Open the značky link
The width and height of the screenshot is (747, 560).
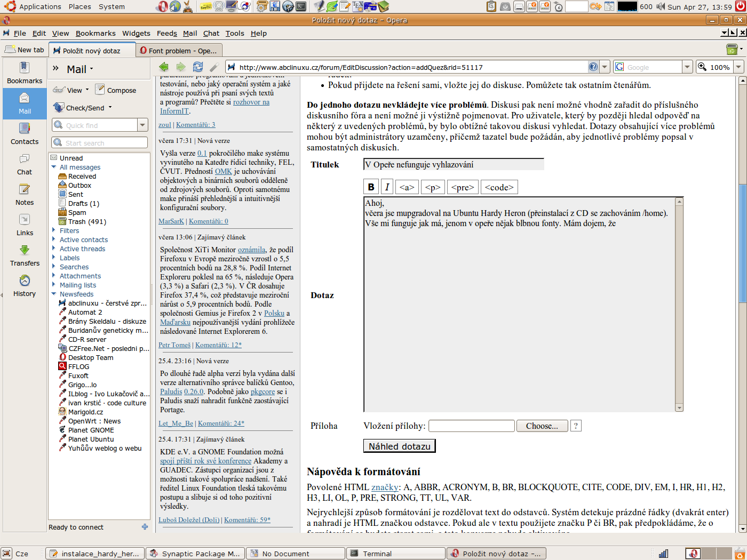(x=385, y=487)
